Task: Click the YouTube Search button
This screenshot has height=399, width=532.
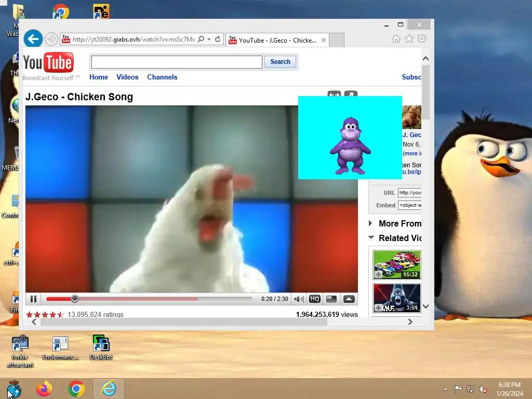Action: click(x=280, y=62)
